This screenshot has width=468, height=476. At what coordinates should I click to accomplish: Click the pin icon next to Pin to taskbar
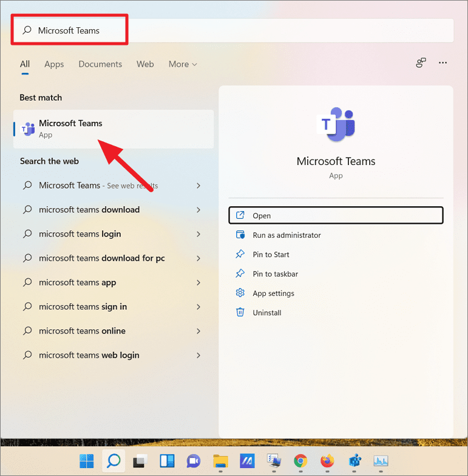coord(240,273)
